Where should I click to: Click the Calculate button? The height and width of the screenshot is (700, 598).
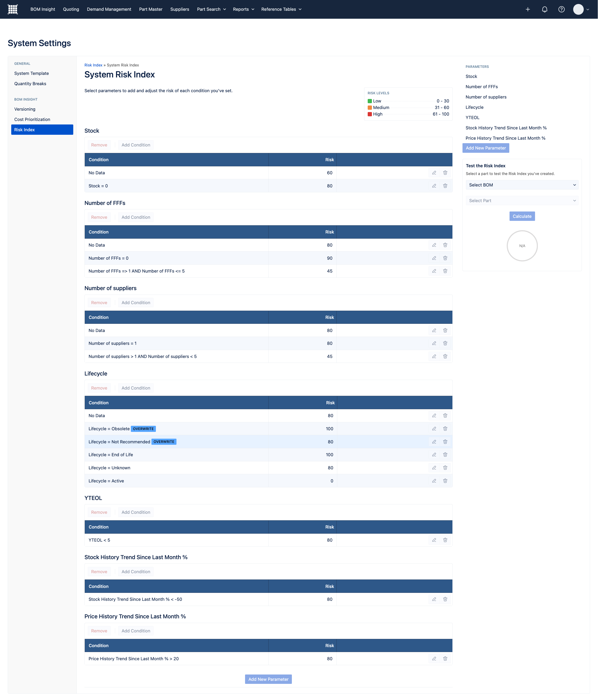[x=522, y=216]
